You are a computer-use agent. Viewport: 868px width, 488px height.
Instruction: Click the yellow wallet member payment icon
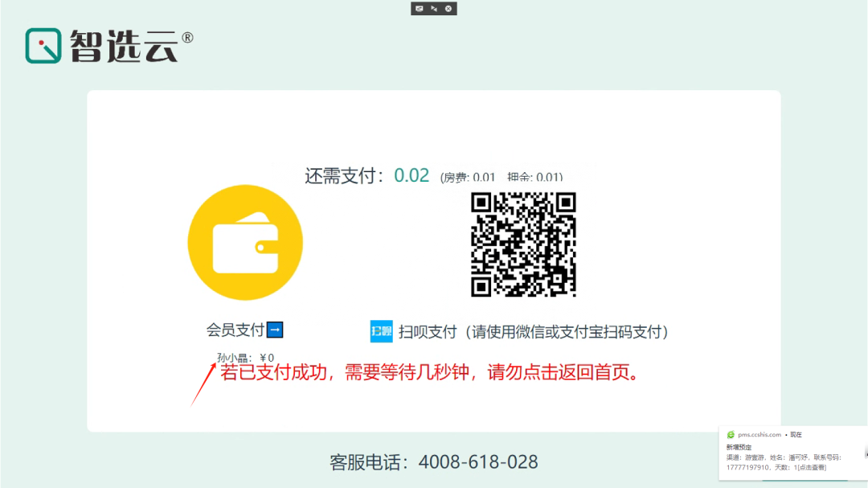pyautogui.click(x=245, y=243)
